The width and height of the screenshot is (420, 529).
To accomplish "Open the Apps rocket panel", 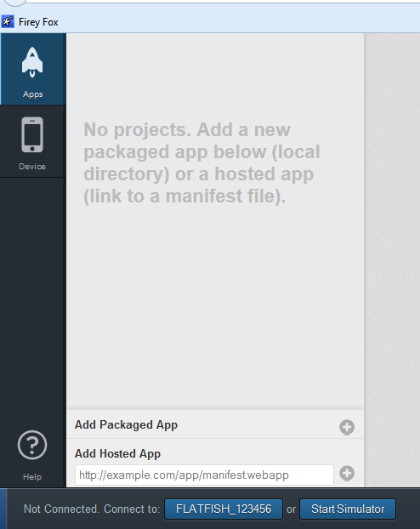I will (32, 69).
